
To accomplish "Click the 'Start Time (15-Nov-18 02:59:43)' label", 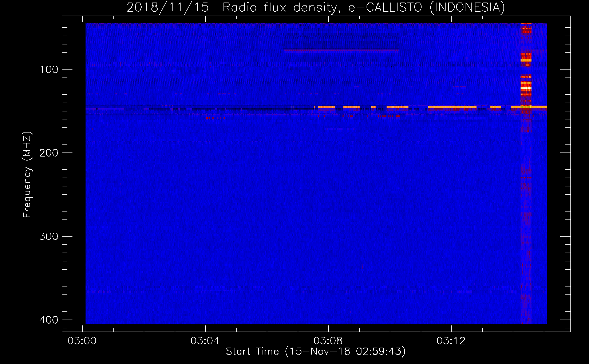I will 316,352.
